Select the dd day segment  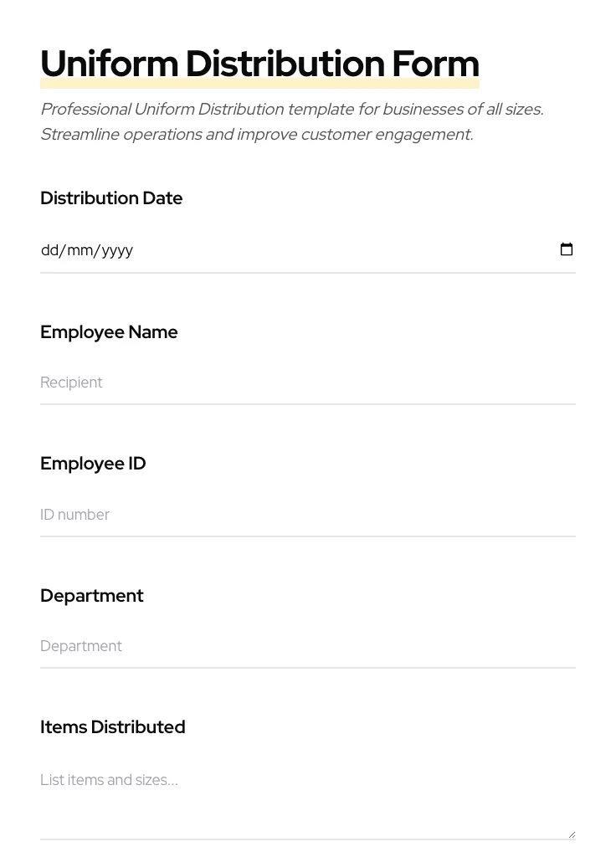click(49, 250)
